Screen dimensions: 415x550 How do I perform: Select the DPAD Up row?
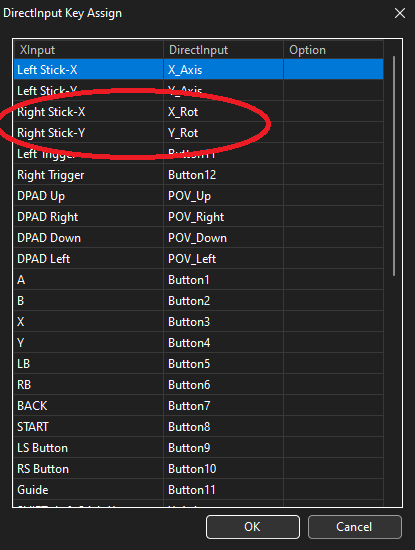pos(199,196)
